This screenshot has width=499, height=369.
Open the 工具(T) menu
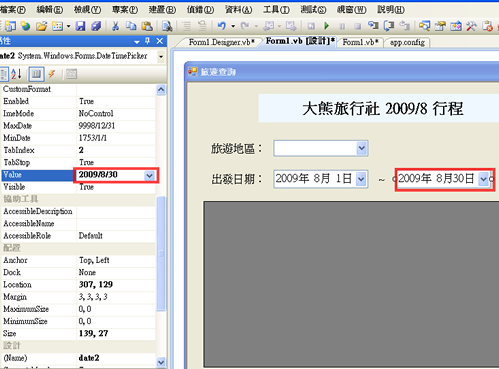coord(276,10)
